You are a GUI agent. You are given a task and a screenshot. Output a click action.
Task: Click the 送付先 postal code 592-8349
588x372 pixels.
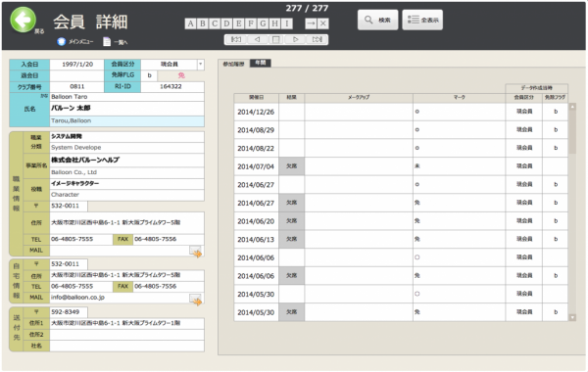click(x=69, y=311)
